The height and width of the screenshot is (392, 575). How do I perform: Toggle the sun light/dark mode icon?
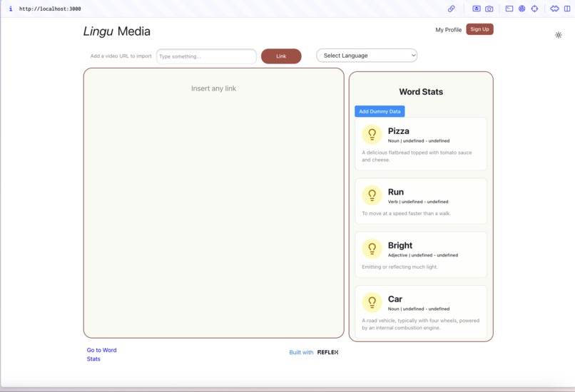coord(558,35)
